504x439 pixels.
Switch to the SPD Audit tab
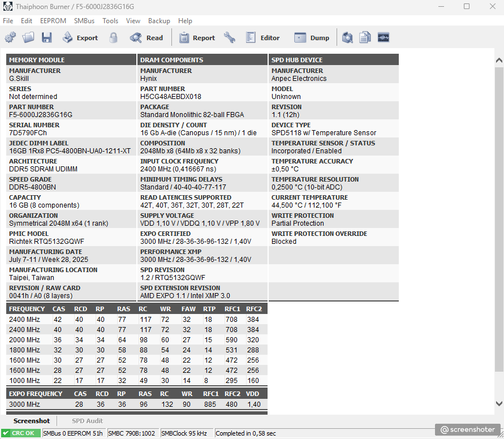coord(88,421)
